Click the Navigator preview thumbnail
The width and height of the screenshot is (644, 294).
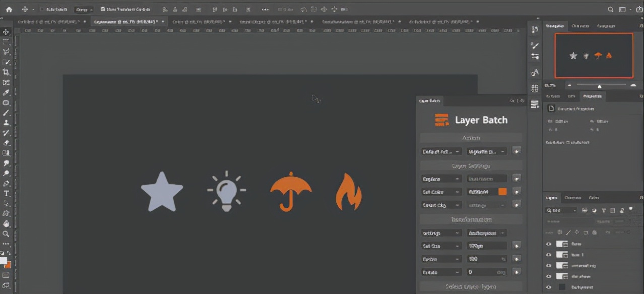(x=594, y=55)
